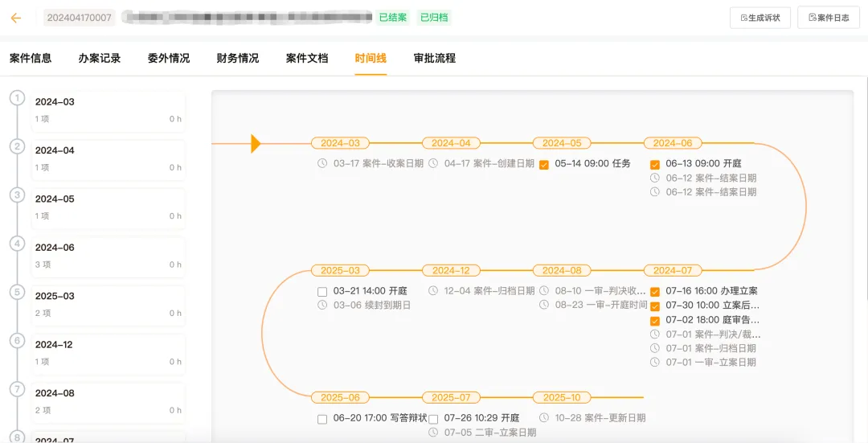The image size is (868, 443).
Task: Click the clock icon beside 08-10 一审-判决收
Action: coord(544,291)
